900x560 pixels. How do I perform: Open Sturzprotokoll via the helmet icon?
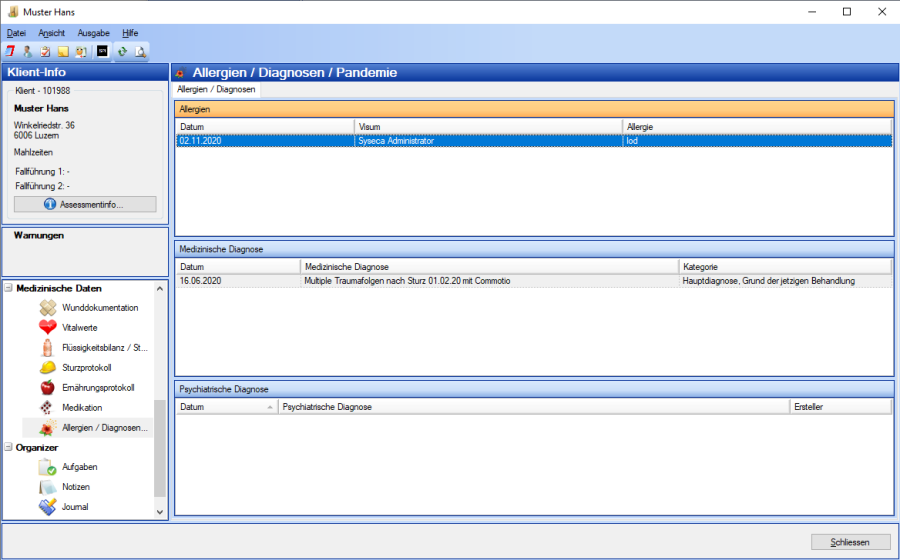[x=48, y=368]
